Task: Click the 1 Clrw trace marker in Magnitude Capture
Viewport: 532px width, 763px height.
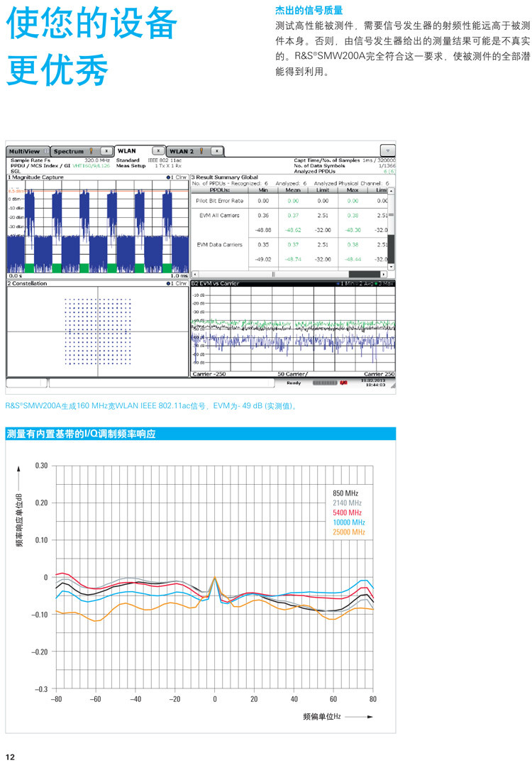Action: pyautogui.click(x=177, y=177)
